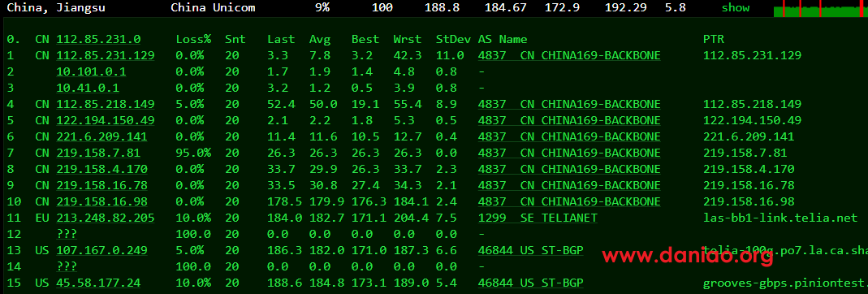Screen dimensions: 868x294
Task: Click the 219.158.7.81 address with 95% loss
Action: 98,153
